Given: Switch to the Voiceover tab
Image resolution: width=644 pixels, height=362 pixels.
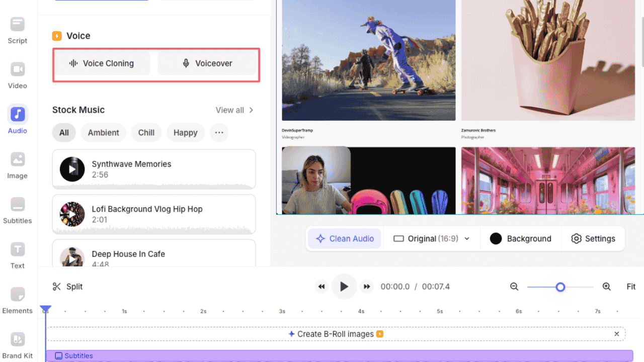Looking at the screenshot, I should tap(208, 63).
